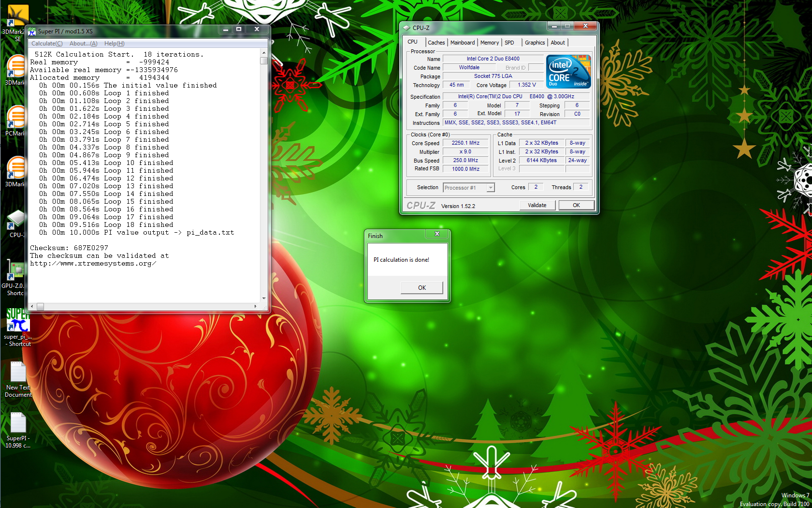Screen dimensions: 812x508
Task: Click the Multiplier value 'x 9.0'
Action: [x=465, y=152]
